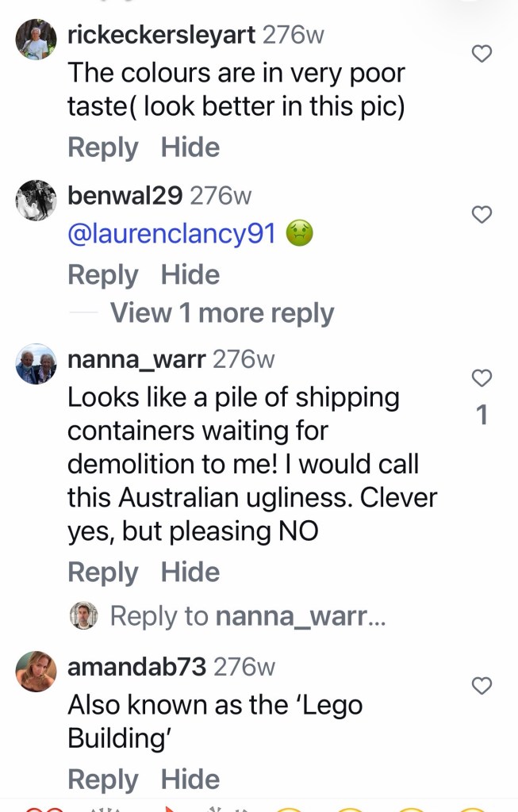Open amandab73's profile avatar

(x=36, y=671)
